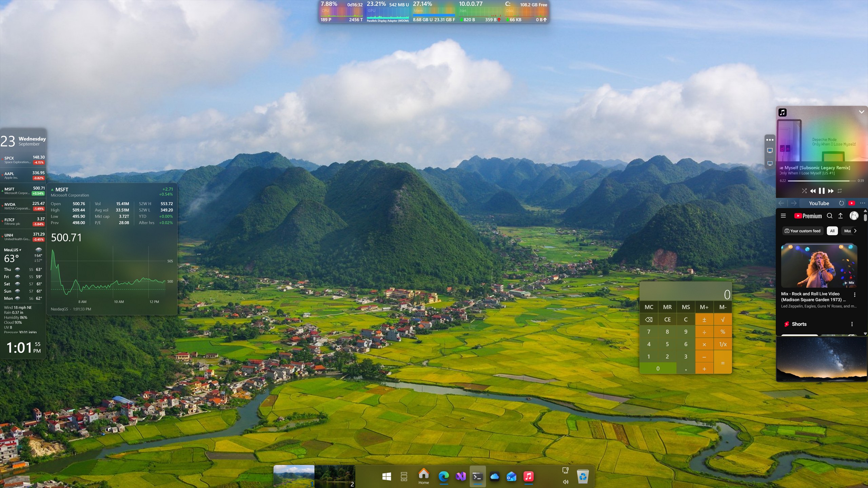Click the calculator divide key

click(704, 332)
